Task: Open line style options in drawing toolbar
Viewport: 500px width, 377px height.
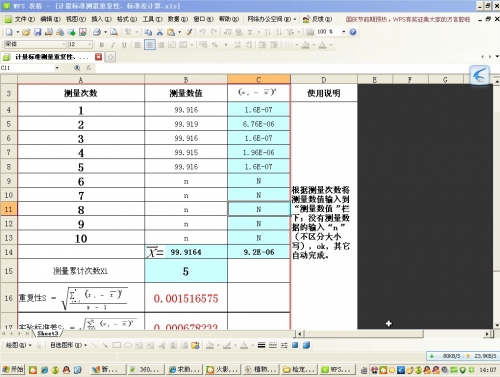Action: click(x=262, y=345)
